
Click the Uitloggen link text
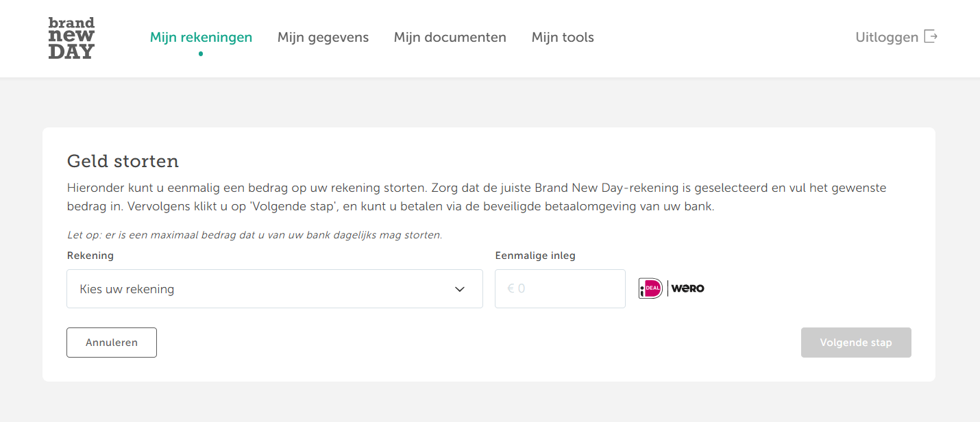pos(886,37)
